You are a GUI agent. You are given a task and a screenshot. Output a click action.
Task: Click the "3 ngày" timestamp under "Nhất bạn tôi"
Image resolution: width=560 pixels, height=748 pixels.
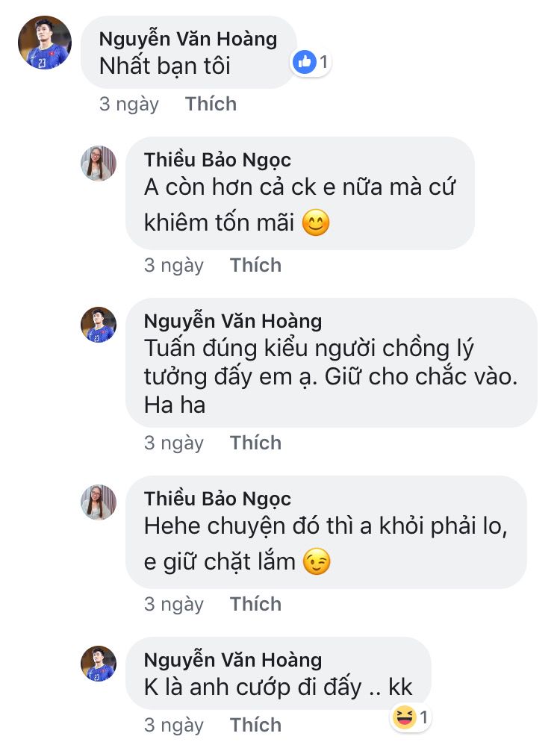point(129,104)
